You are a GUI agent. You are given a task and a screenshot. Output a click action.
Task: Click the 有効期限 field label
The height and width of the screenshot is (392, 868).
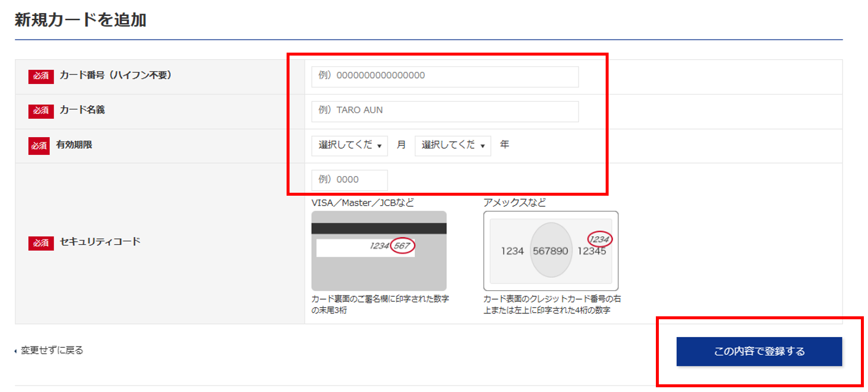click(x=76, y=145)
